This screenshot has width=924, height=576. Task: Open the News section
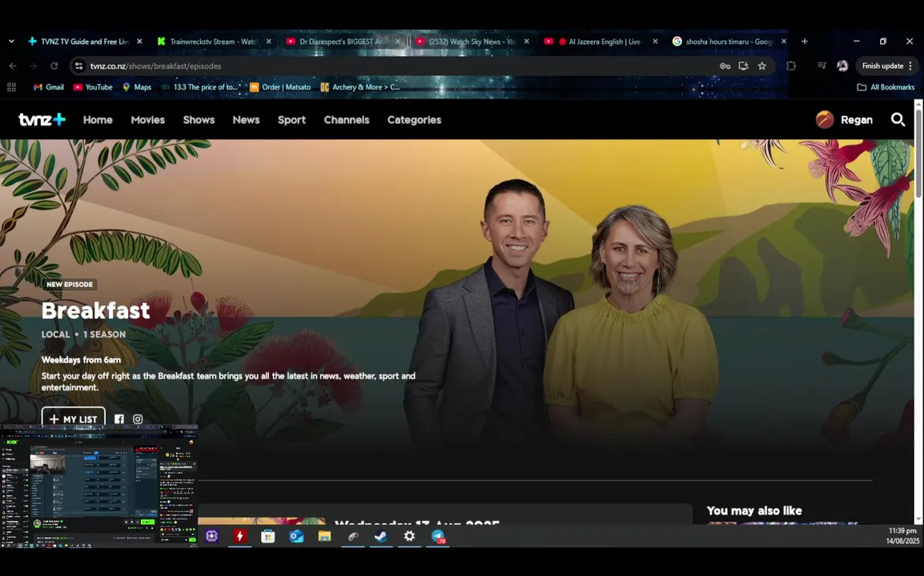tap(246, 119)
